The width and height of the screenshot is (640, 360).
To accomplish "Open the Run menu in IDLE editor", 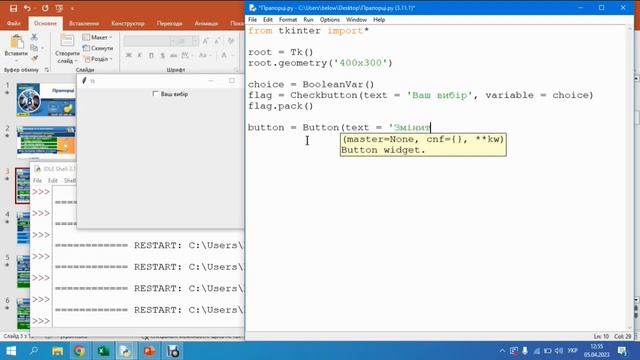I will click(x=308, y=20).
